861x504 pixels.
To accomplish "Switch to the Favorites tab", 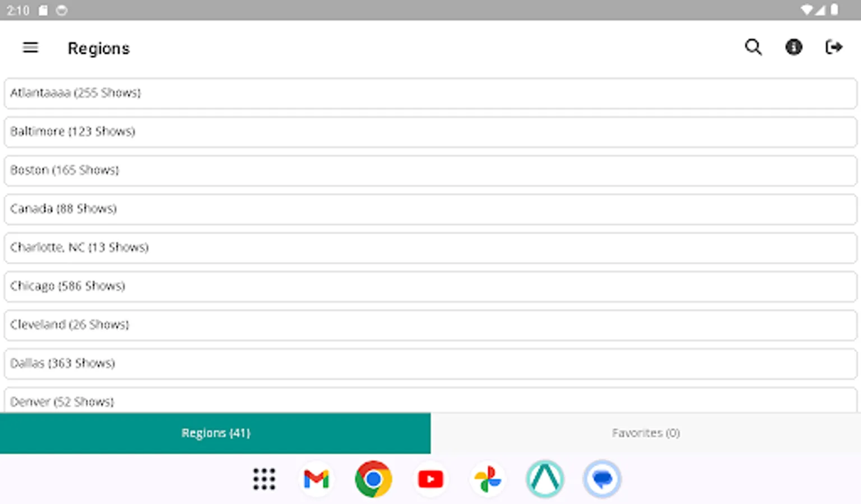I will 646,433.
